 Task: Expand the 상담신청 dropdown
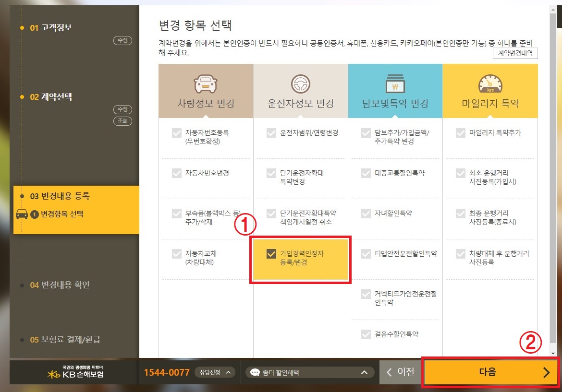(215, 372)
